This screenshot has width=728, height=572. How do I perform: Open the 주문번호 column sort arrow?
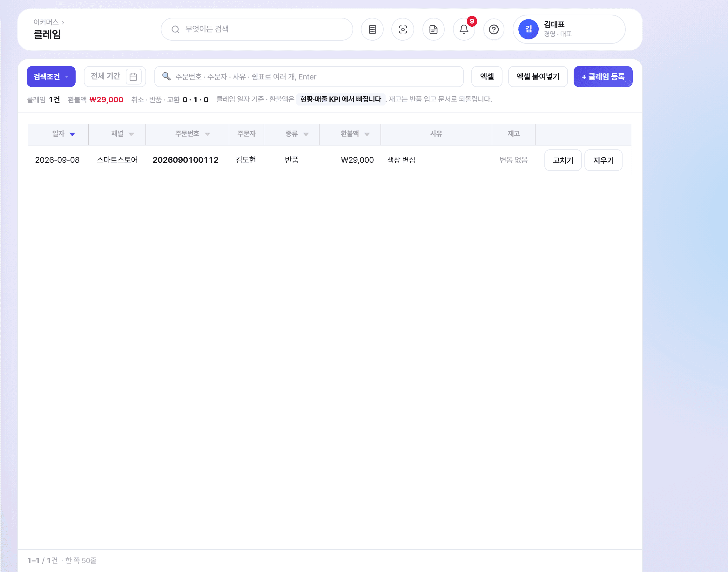point(207,134)
